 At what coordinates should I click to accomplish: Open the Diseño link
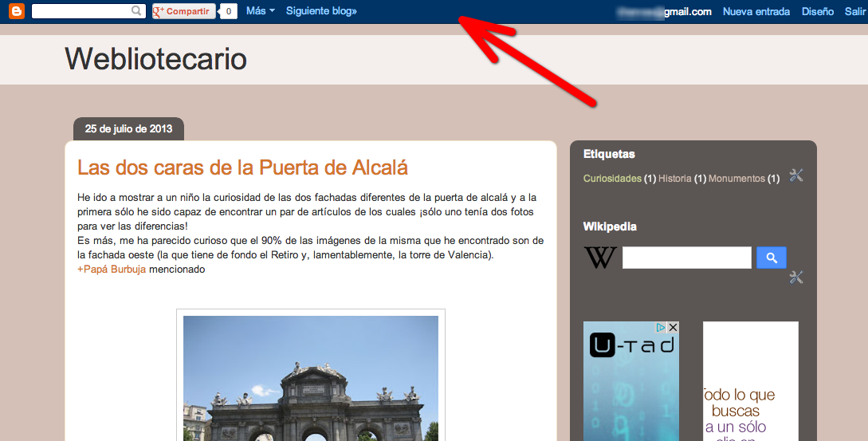point(818,12)
